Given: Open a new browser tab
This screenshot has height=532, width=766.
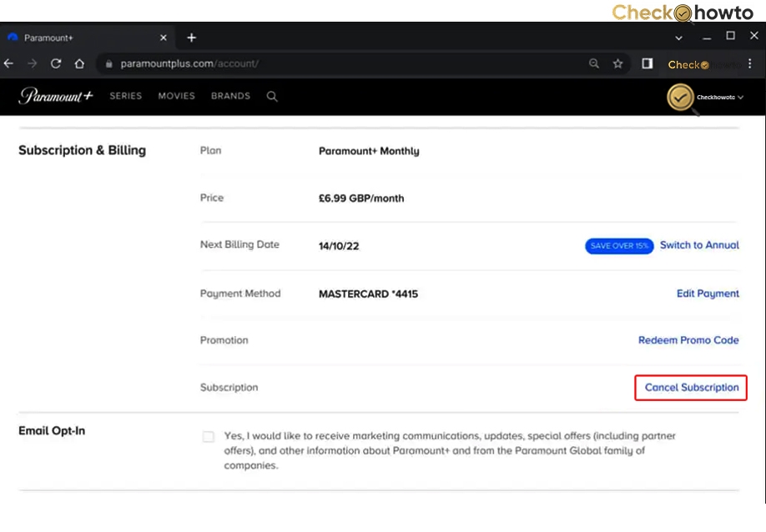Looking at the screenshot, I should 192,38.
